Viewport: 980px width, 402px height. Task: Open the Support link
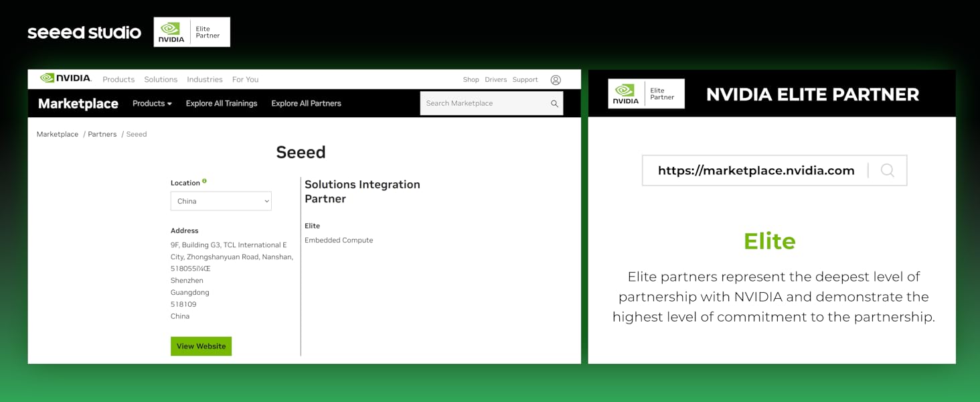tap(525, 79)
